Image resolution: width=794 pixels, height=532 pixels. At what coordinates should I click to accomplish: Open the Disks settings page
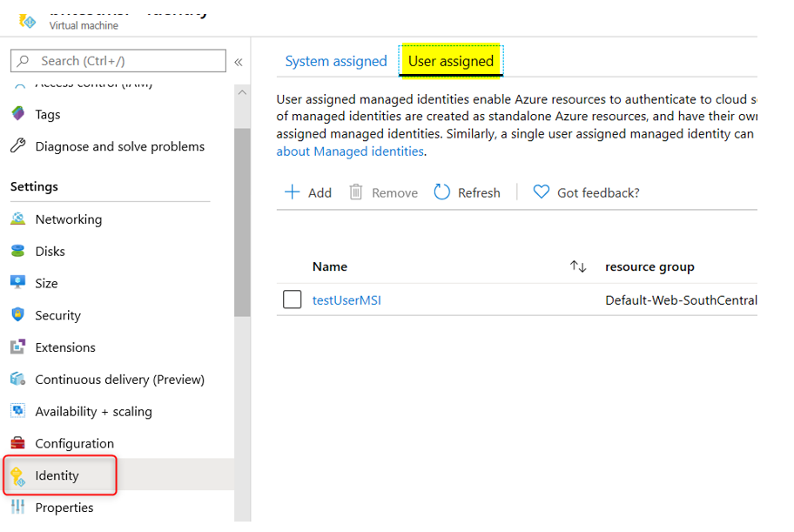pyautogui.click(x=50, y=252)
